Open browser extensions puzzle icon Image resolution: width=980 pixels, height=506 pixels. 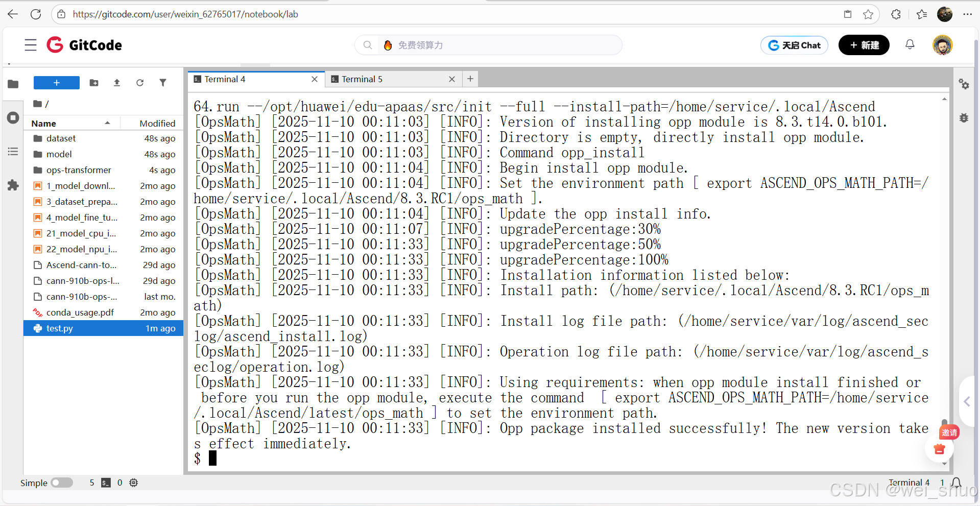[896, 14]
